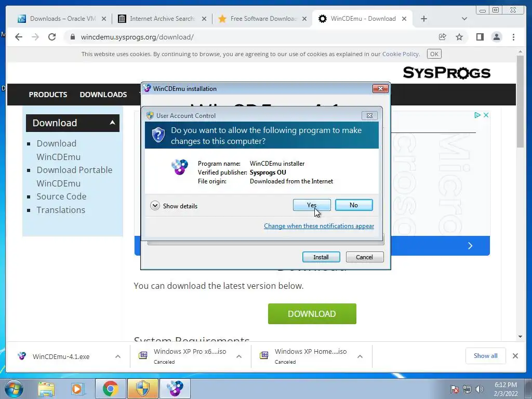
Task: Open Source Code sidebar link
Action: point(61,196)
